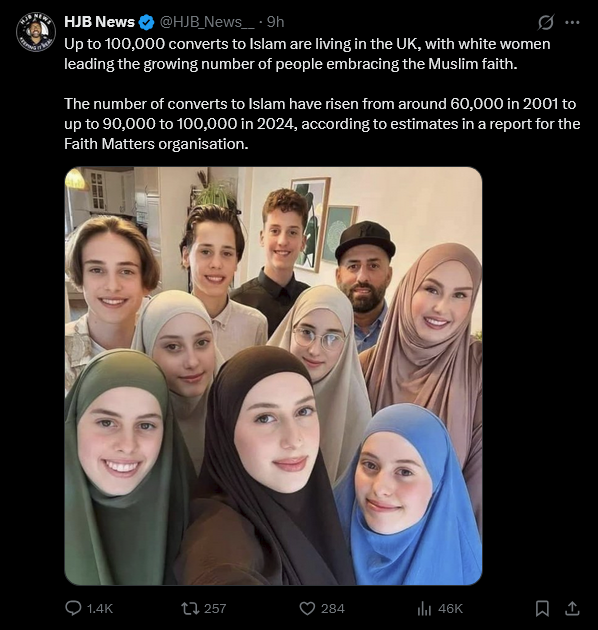Click the Grok explain icon
Viewport: 598px width, 630px height.
pos(546,22)
